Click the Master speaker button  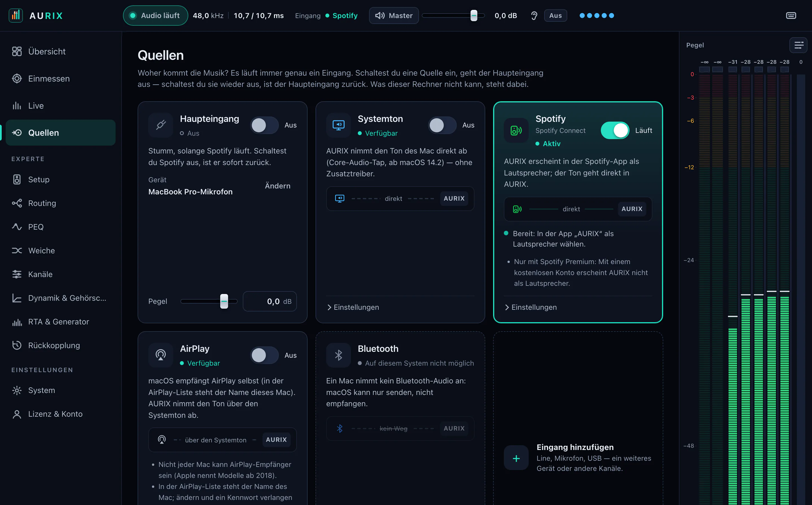coord(394,15)
